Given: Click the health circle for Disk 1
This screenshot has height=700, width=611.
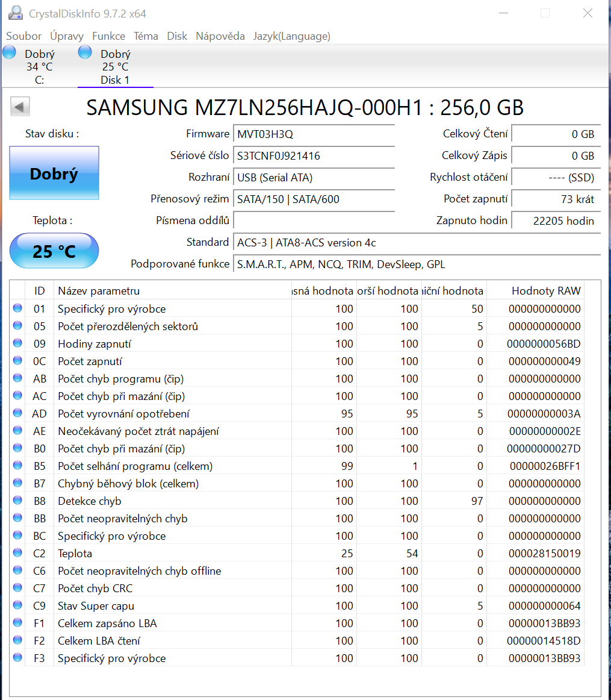Looking at the screenshot, I should 85,52.
